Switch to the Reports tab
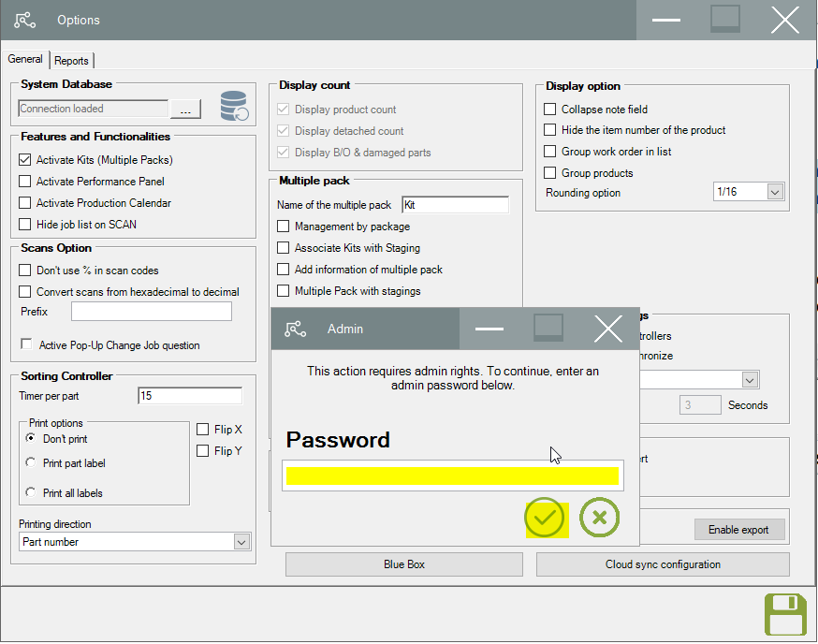This screenshot has height=644, width=818. click(x=71, y=61)
